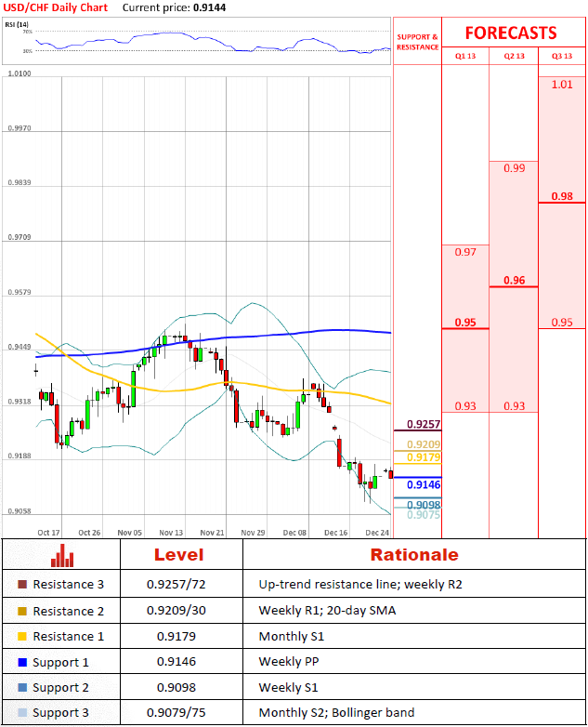
Task: Select the Q3 13 forecast column header
Action: coord(562,56)
